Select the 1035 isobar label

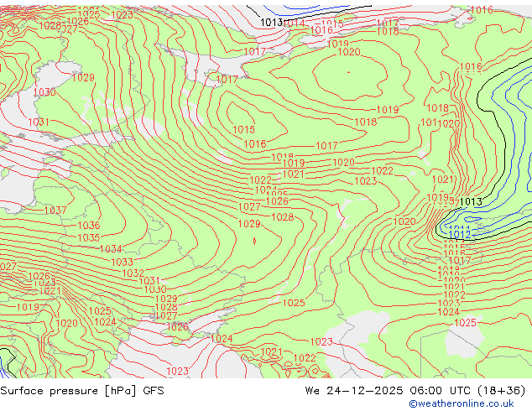tap(89, 237)
